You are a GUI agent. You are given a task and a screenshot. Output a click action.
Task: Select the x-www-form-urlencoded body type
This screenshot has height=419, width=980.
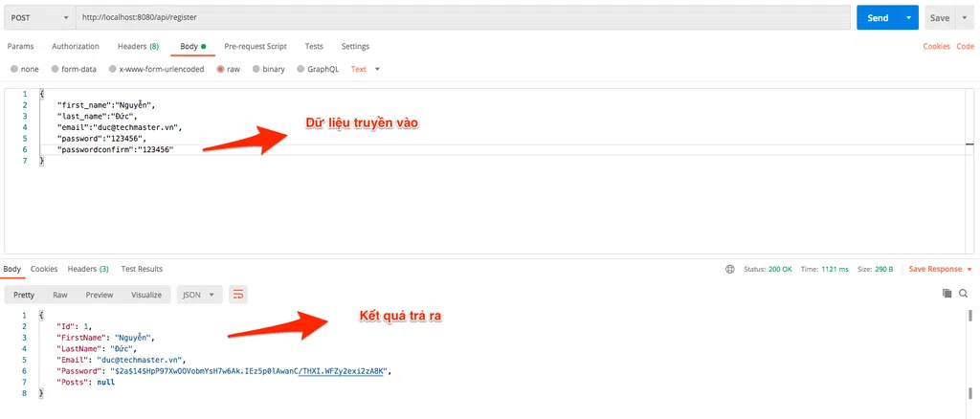(x=156, y=69)
